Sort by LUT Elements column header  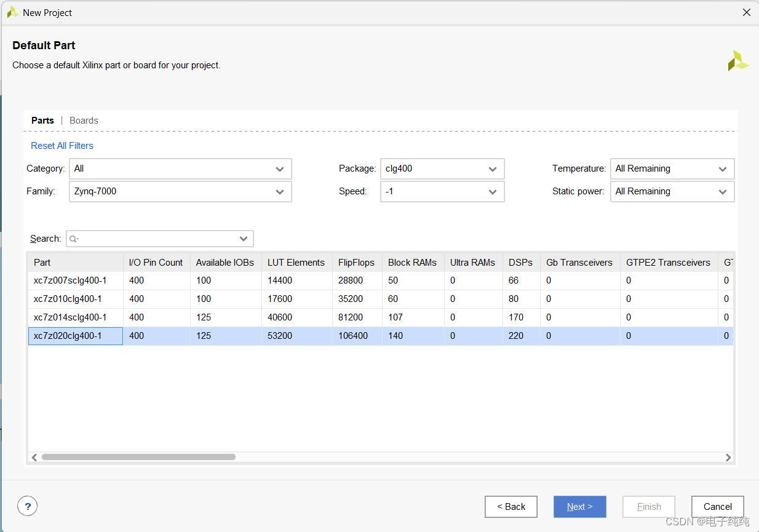297,263
